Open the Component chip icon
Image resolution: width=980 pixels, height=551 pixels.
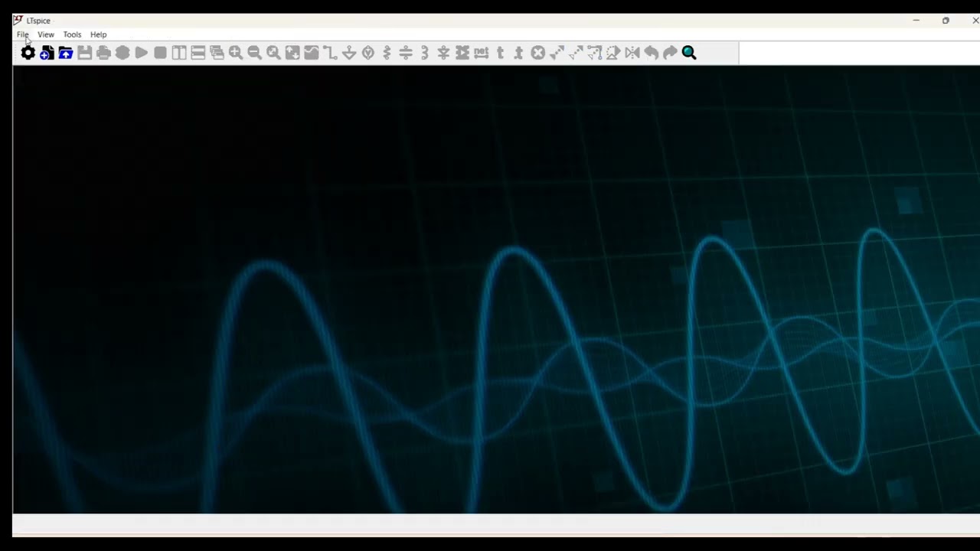[x=462, y=53]
